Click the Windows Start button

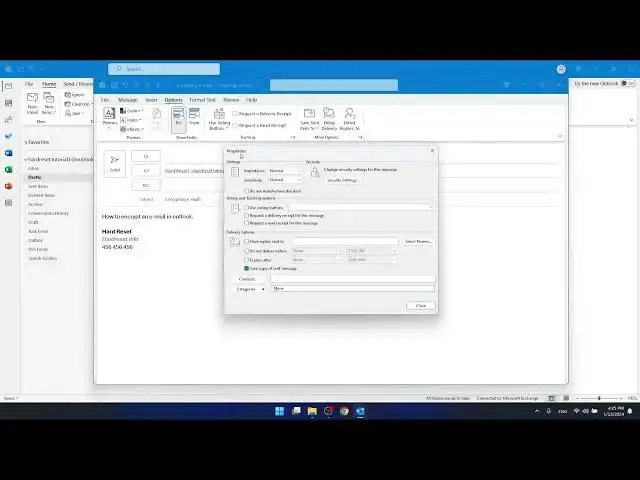coord(280,411)
